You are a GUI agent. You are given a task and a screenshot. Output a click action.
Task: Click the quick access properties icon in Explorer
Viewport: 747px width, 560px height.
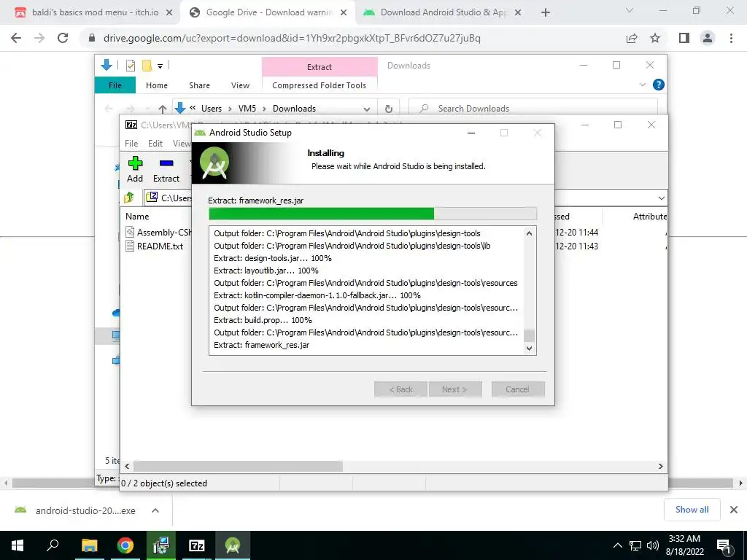click(130, 66)
